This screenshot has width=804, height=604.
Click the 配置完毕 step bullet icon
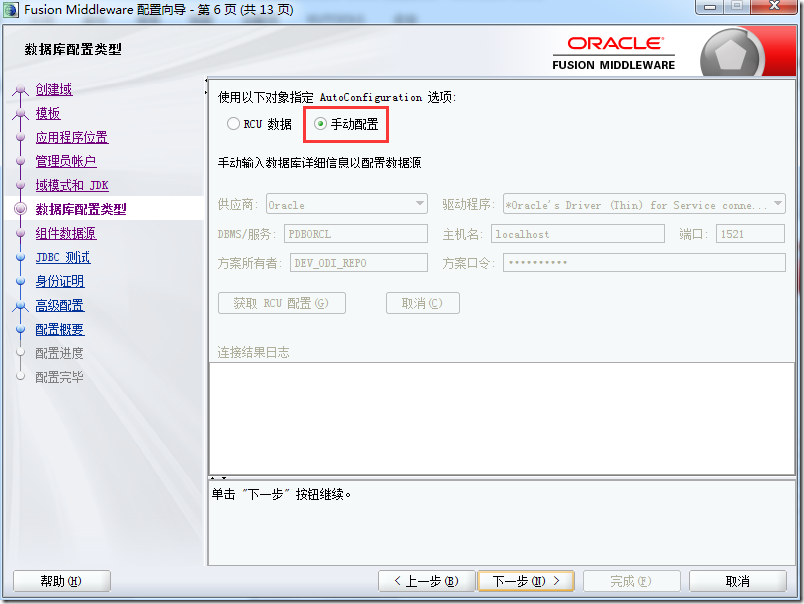21,377
